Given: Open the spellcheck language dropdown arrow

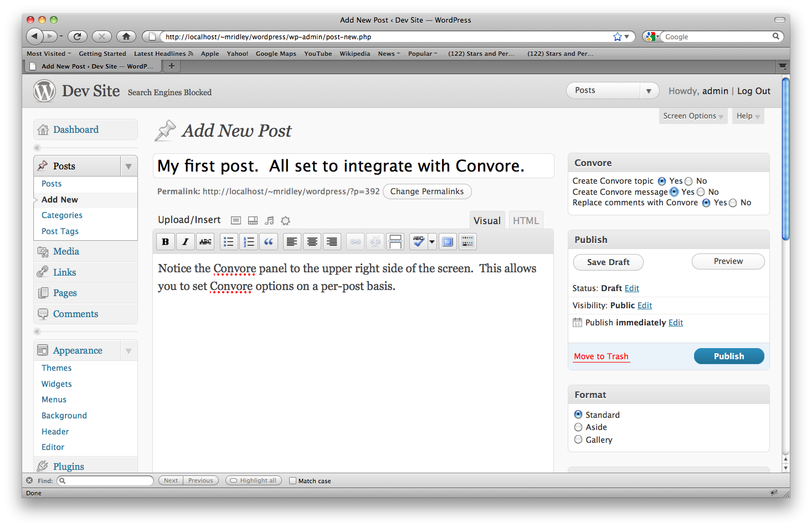Looking at the screenshot, I should (432, 242).
